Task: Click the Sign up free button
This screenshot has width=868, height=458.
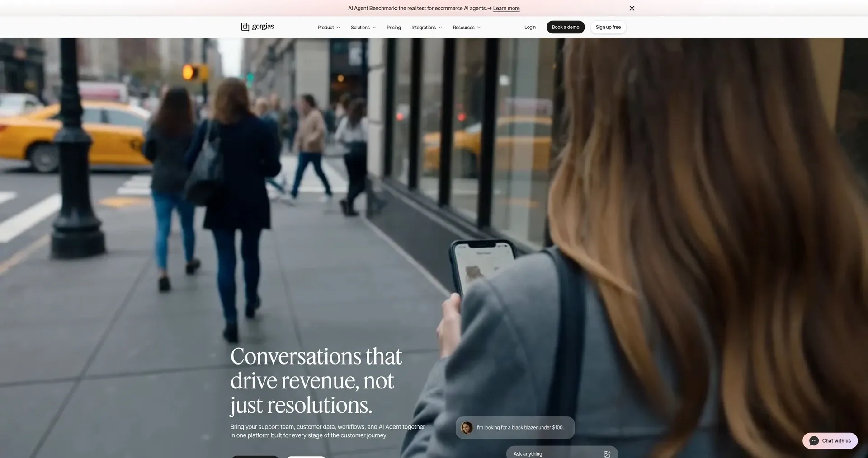Action: (608, 27)
